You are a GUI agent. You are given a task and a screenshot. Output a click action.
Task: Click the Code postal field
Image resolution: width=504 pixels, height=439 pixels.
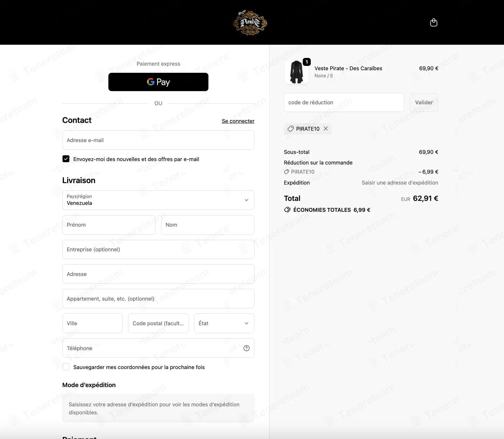(x=158, y=323)
